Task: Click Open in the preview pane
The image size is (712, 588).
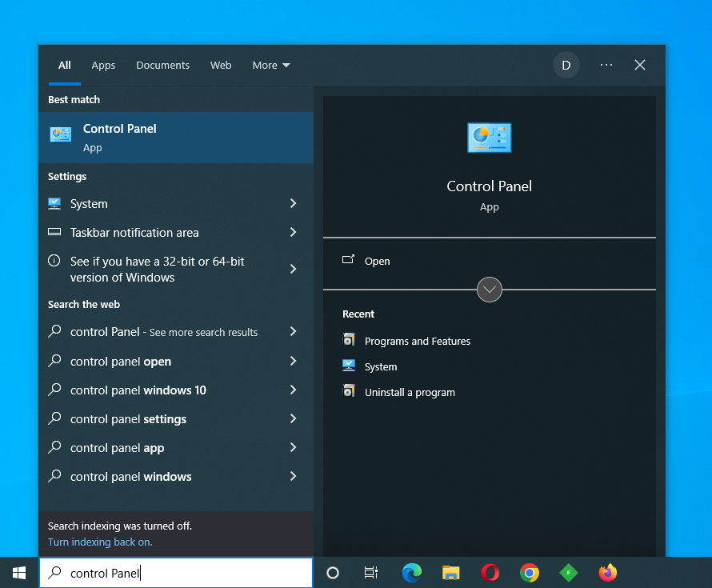Action: [x=377, y=261]
